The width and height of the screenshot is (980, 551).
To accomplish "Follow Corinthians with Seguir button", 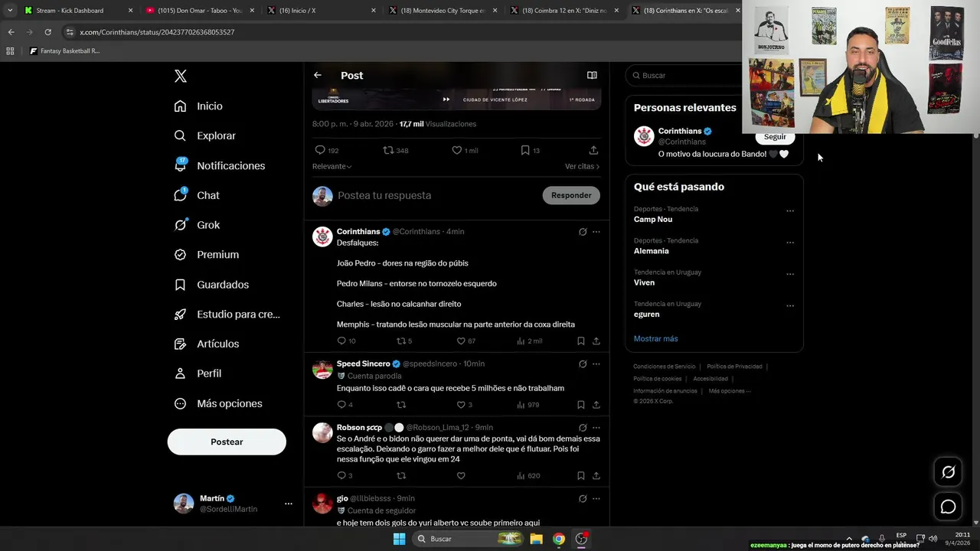I will [775, 137].
